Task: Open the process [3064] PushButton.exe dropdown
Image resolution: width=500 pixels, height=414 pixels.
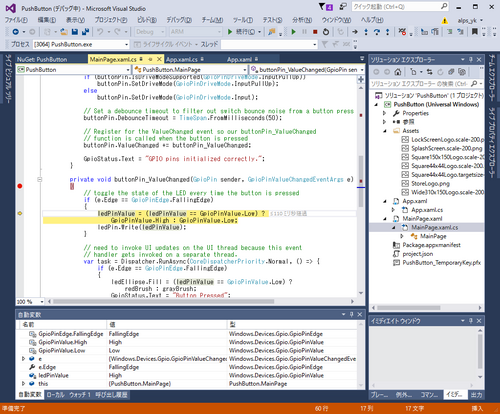Action: point(126,44)
